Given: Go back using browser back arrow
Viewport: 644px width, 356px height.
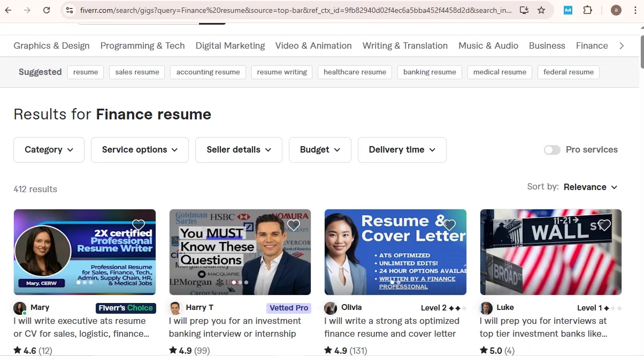Looking at the screenshot, I should click(8, 10).
